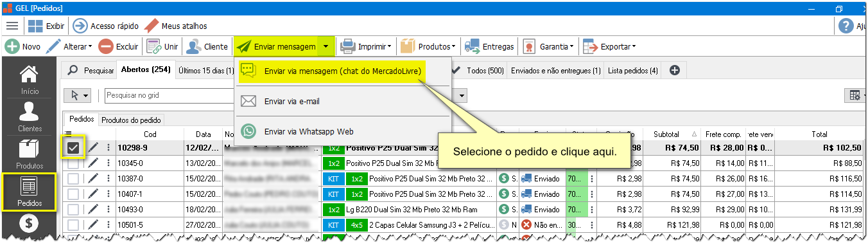Open Produtos box icon in sidebar

click(30, 154)
